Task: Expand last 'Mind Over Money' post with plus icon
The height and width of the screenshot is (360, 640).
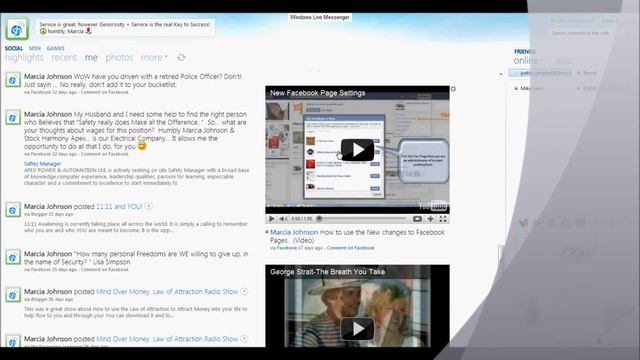Action: pyautogui.click(x=244, y=338)
